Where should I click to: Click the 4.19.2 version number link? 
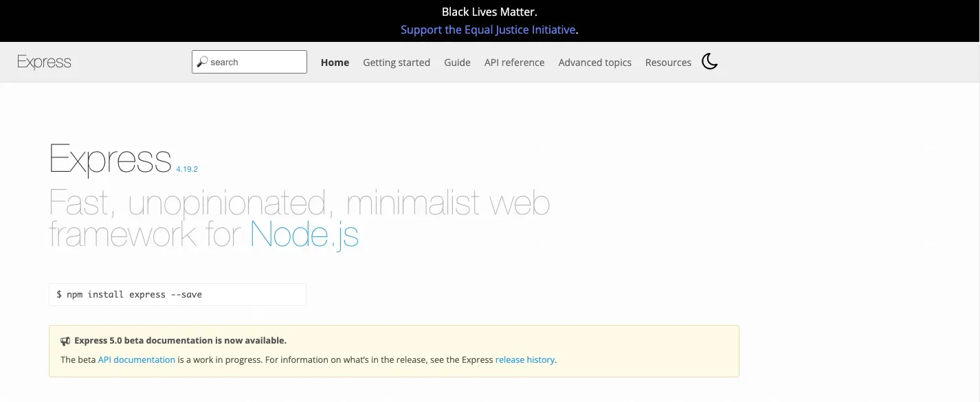(x=187, y=168)
